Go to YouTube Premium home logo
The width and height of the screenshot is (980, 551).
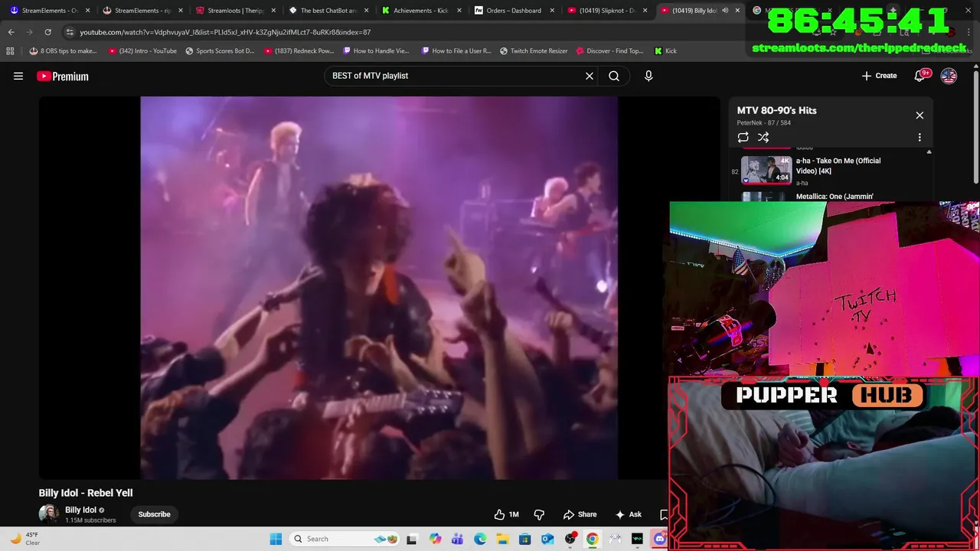(63, 76)
